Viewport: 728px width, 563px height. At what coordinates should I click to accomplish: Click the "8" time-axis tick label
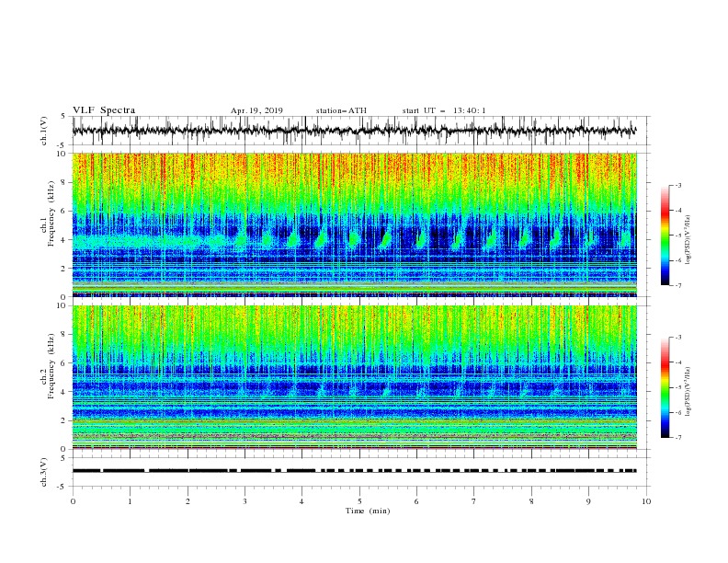point(531,501)
